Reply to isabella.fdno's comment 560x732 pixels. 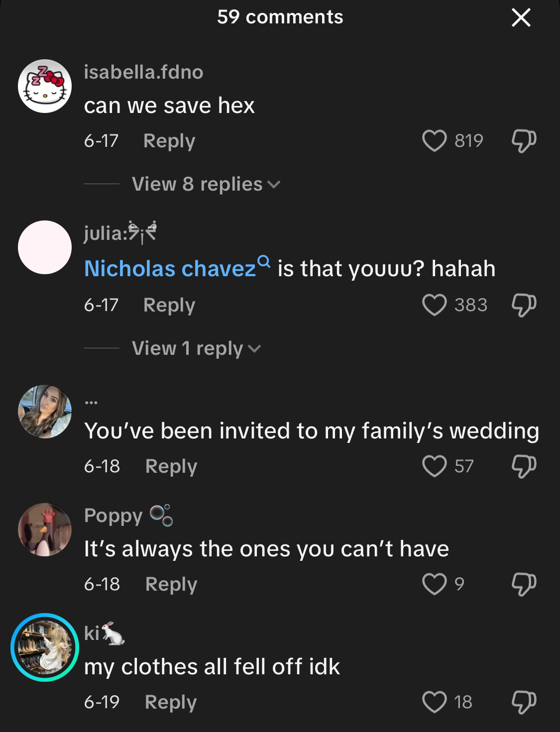click(169, 141)
